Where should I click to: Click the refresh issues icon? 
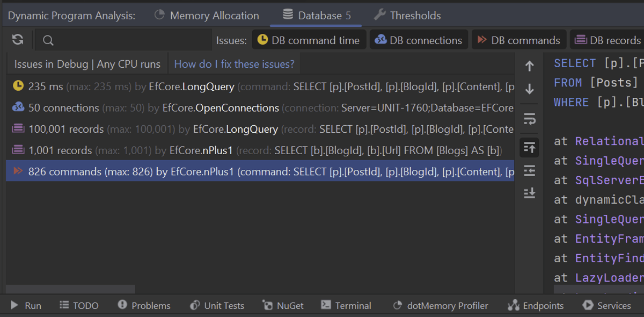point(18,40)
